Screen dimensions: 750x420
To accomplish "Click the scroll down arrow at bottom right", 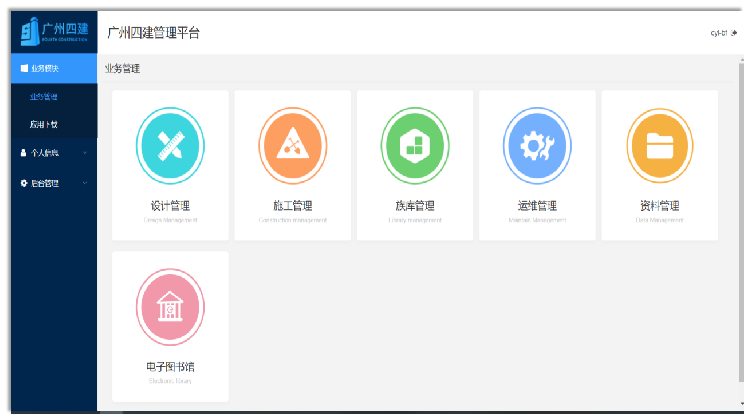I will (741, 406).
